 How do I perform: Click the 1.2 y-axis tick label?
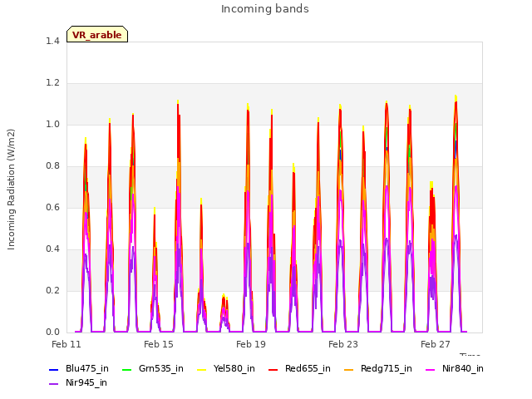(52, 83)
